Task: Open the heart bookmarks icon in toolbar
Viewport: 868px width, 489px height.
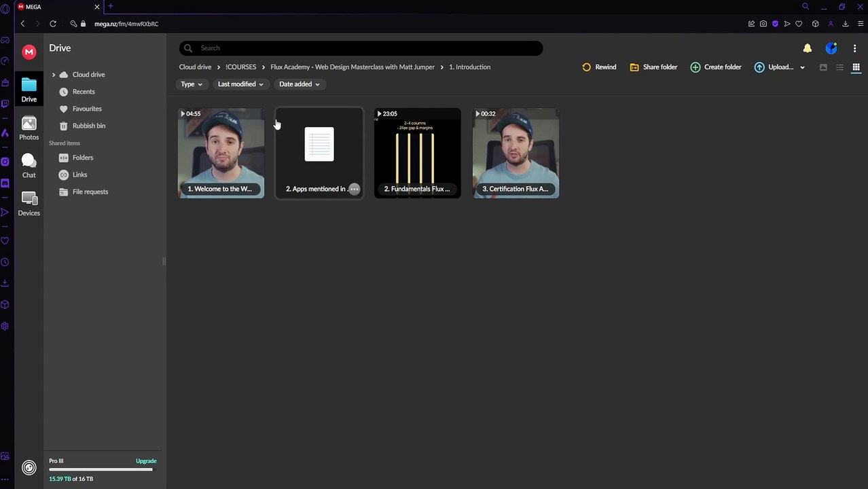Action: (x=799, y=24)
